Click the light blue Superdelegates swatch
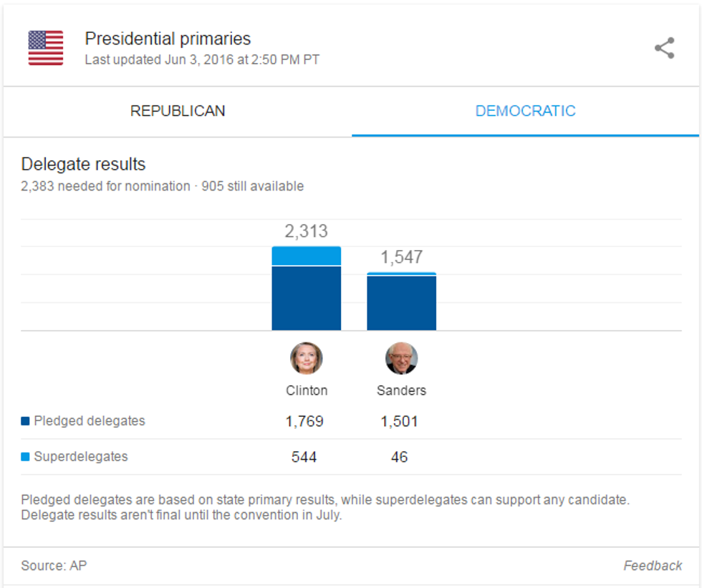Screen dimensions: 702x588 (26, 457)
